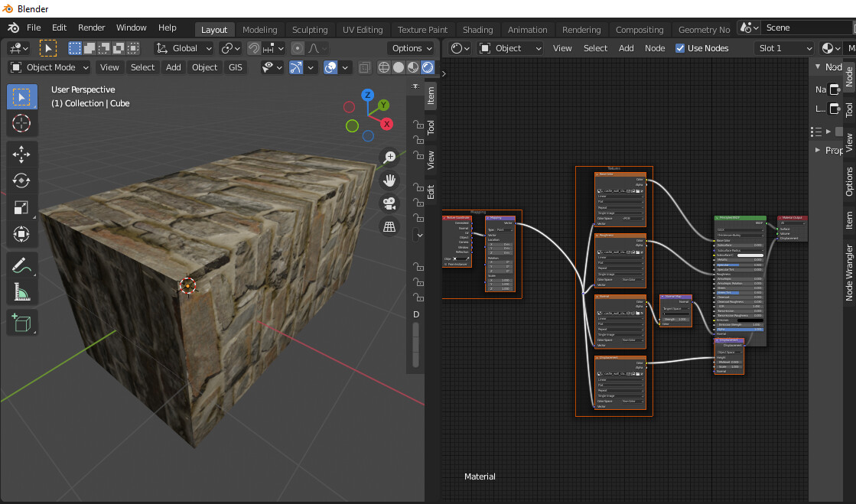Toggle snapping magnet icon
This screenshot has height=504, width=856.
pyautogui.click(x=252, y=47)
